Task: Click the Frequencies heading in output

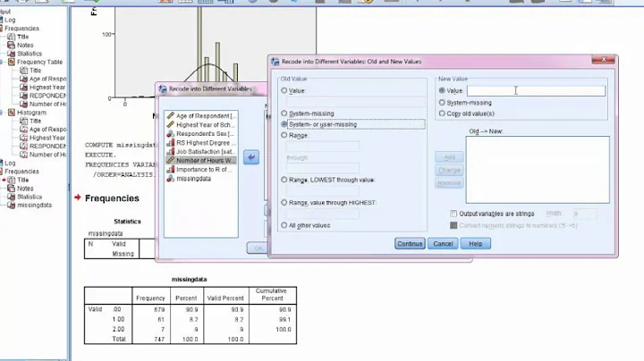Action: (112, 198)
